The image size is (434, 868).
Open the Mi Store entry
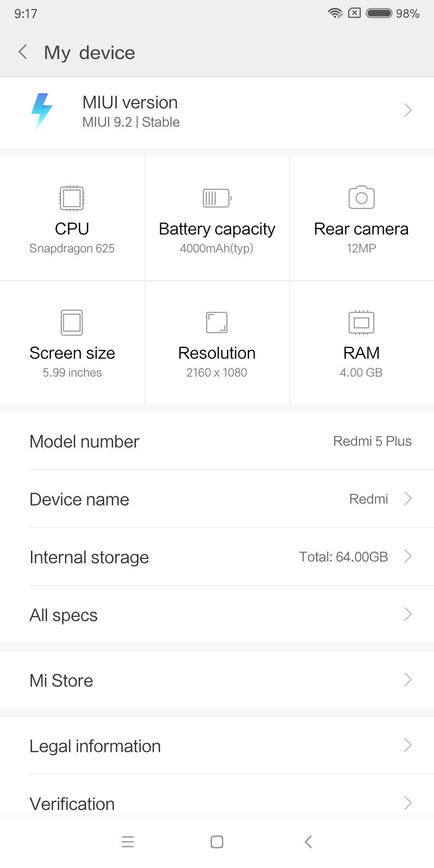pos(217,680)
